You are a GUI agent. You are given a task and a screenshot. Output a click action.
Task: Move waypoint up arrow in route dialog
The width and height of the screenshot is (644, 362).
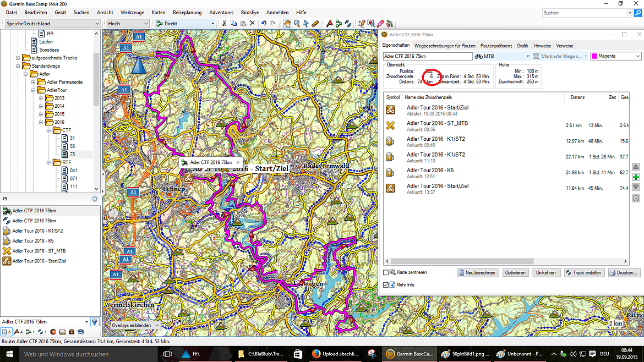(x=636, y=167)
